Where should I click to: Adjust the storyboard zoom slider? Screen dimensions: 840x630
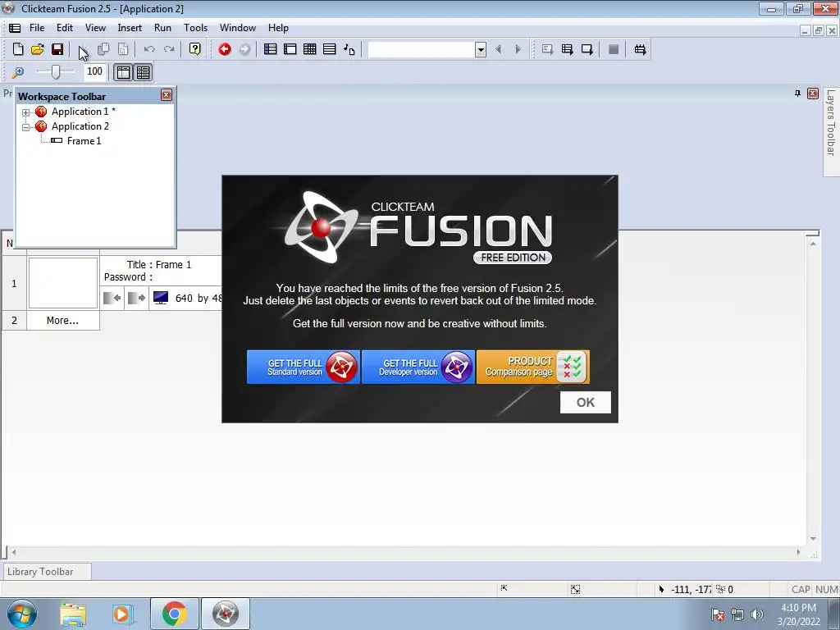[x=55, y=71]
